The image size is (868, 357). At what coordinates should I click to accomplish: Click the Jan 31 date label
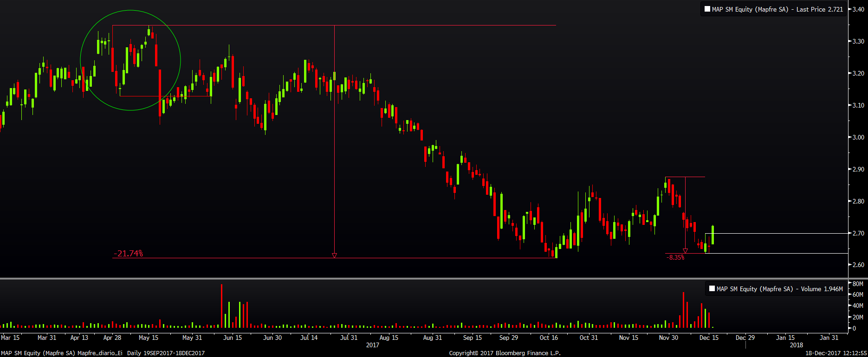click(x=829, y=338)
